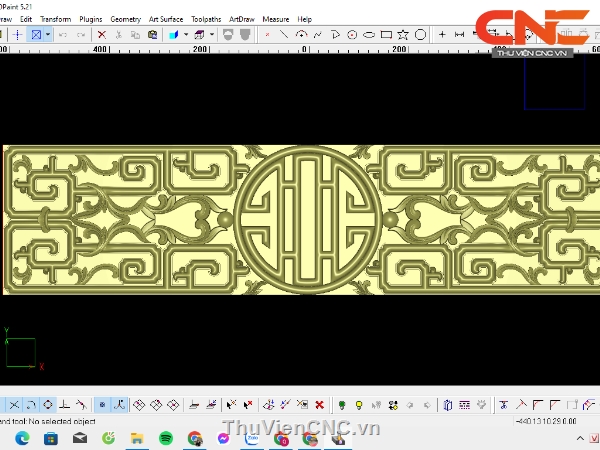
Task: Open the Plugins menu
Action: coord(91,19)
